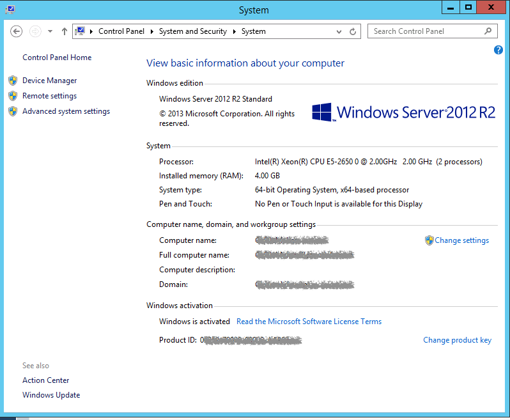The height and width of the screenshot is (420, 510).
Task: Open Control Panel Home
Action: pos(57,58)
